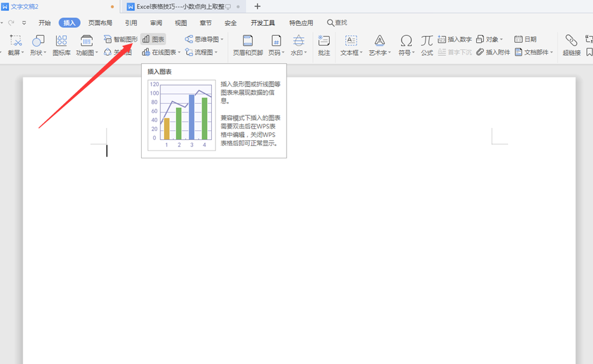Insert header and footer via 页眉和页脚
The image size is (593, 364).
pos(247,44)
